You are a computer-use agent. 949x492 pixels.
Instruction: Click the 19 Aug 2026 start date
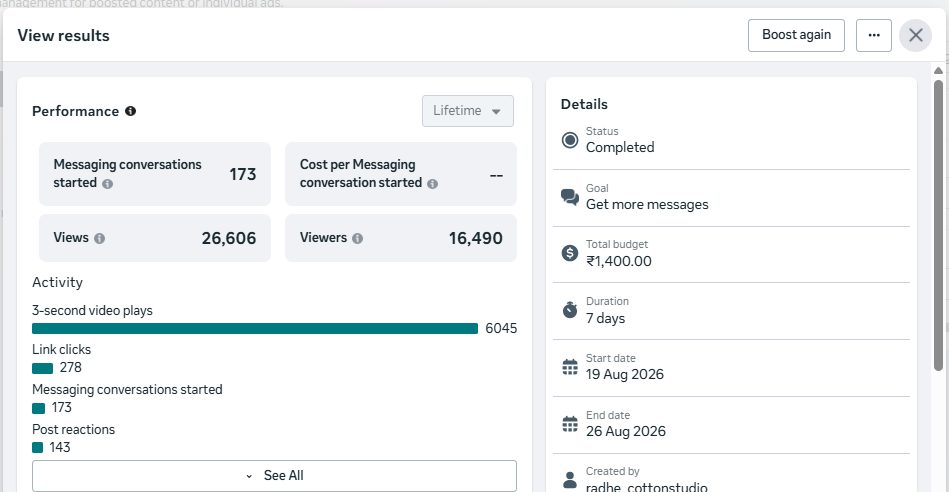coord(625,374)
